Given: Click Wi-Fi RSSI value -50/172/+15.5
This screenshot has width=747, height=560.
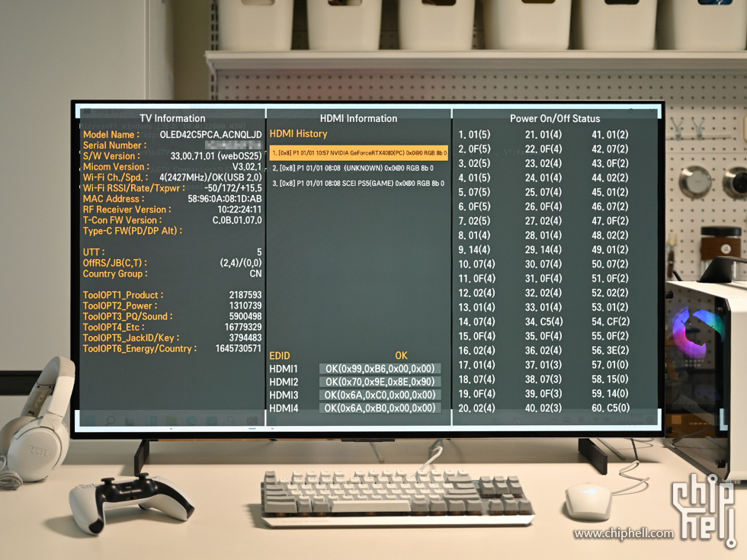Looking at the screenshot, I should (x=233, y=188).
